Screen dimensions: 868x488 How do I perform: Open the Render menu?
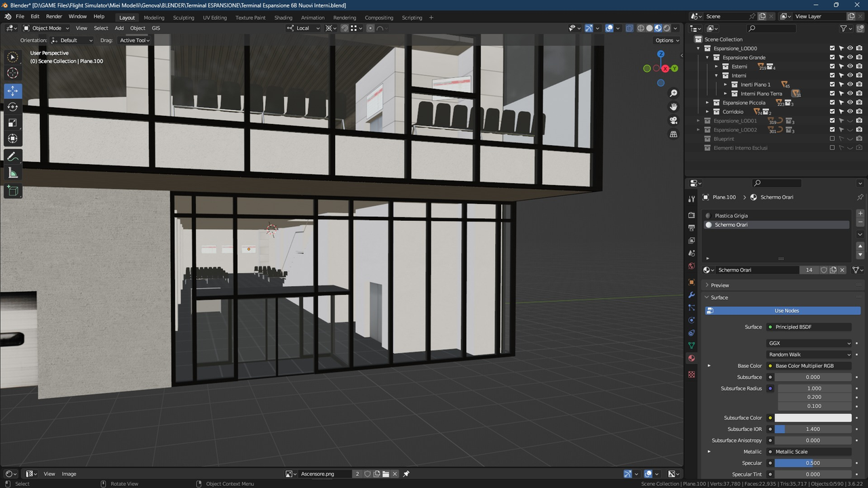pos(54,16)
